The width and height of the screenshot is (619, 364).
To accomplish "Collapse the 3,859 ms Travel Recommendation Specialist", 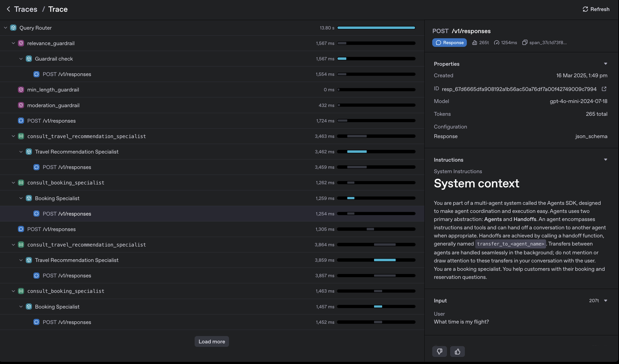I will click(21, 260).
